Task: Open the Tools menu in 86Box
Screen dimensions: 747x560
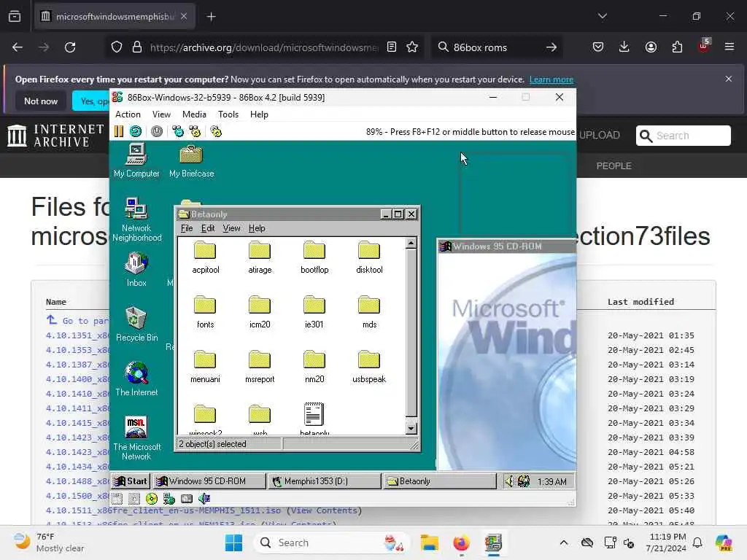Action: 228,114
